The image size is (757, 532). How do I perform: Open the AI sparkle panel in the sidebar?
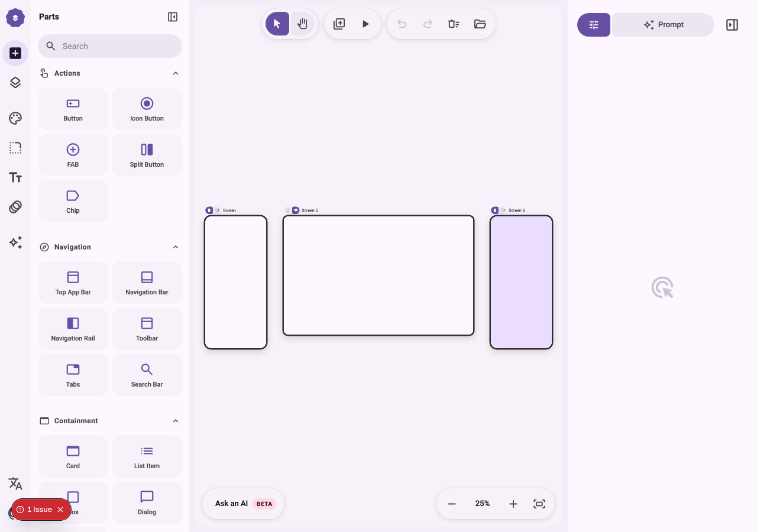tap(15, 242)
